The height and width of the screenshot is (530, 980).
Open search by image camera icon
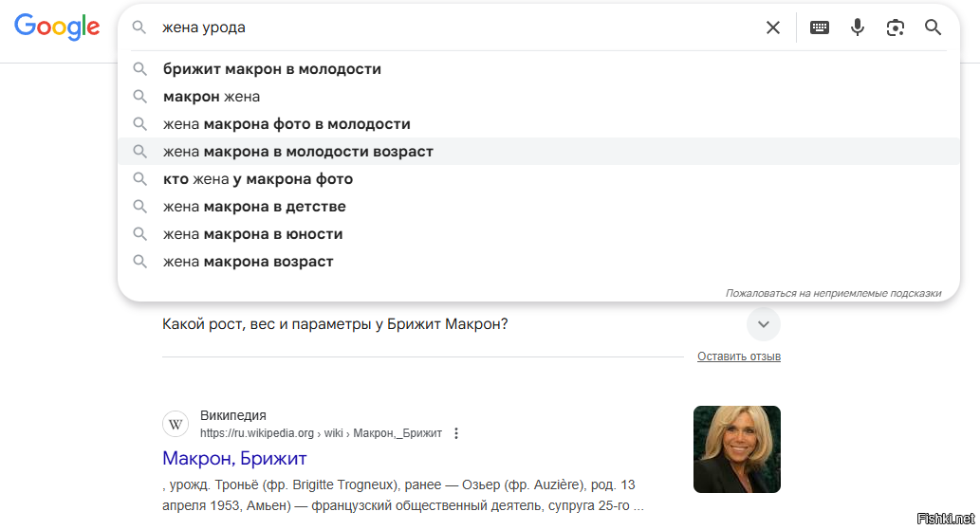click(896, 27)
